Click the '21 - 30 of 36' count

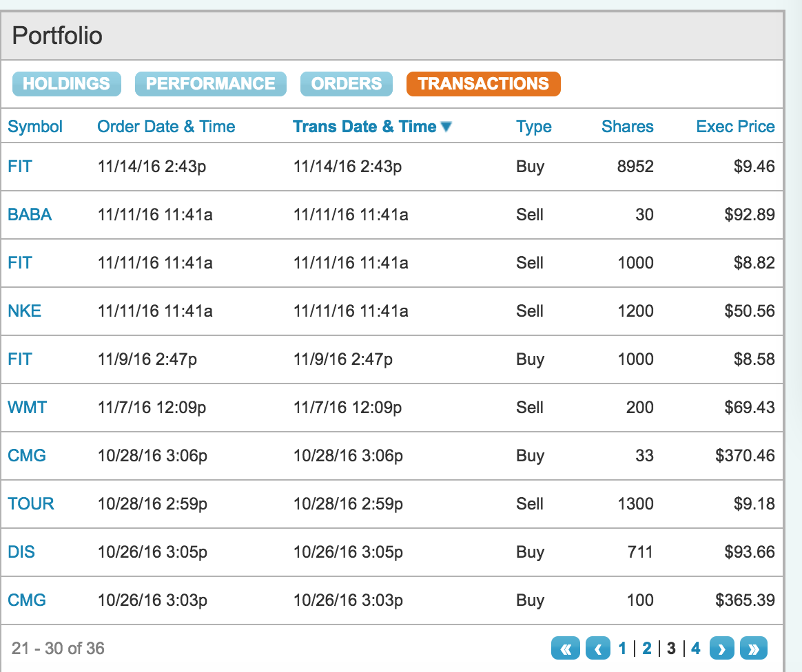(58, 649)
